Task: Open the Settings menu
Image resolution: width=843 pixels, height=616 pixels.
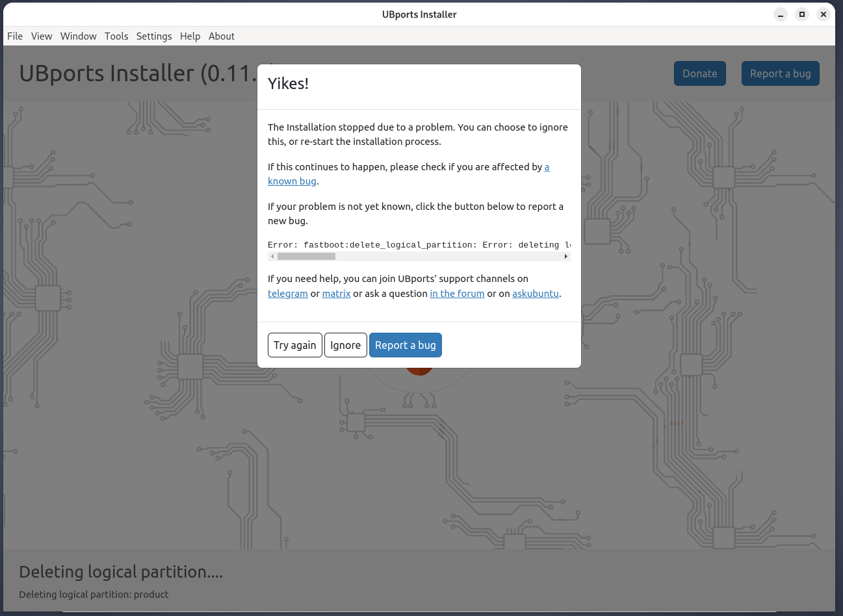Action: pyautogui.click(x=154, y=36)
